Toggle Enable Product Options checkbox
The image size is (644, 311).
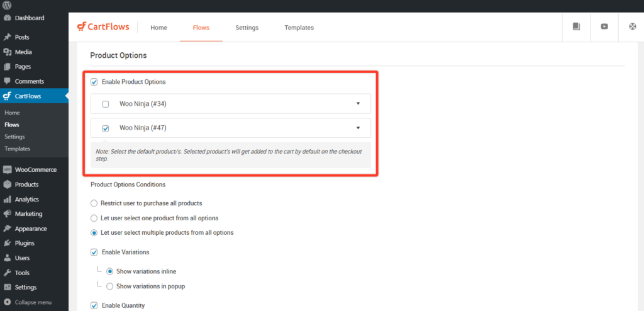pos(94,82)
